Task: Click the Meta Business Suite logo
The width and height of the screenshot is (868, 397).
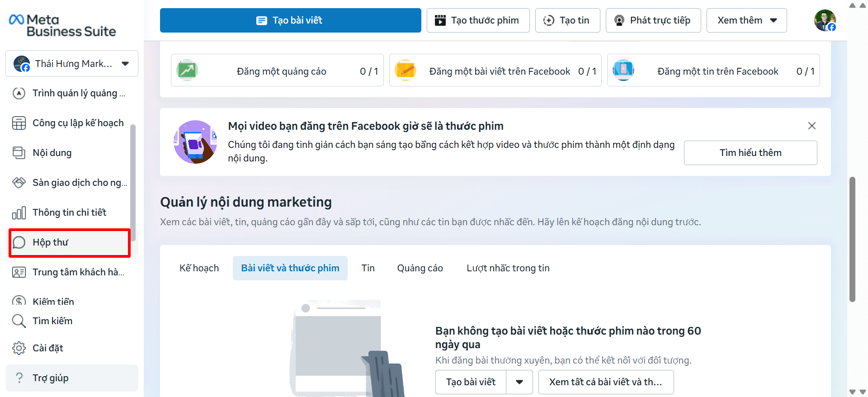Action: [62, 25]
